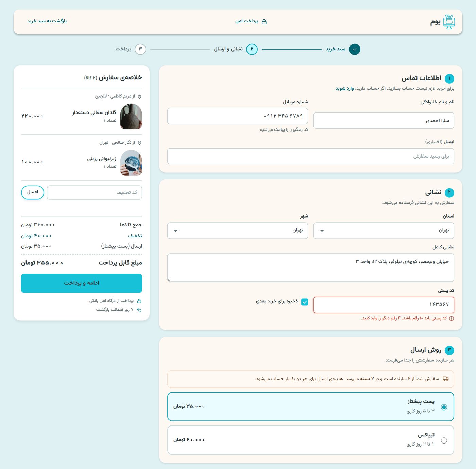Click the ۶۰.۰۰۰ تومان تیپاکس price

point(189,440)
